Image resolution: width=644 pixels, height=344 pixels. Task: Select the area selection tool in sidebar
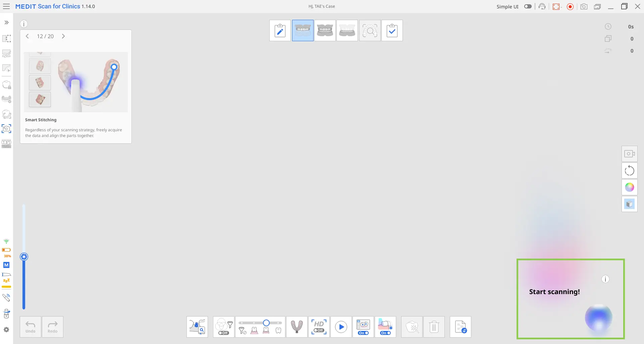coord(6,39)
